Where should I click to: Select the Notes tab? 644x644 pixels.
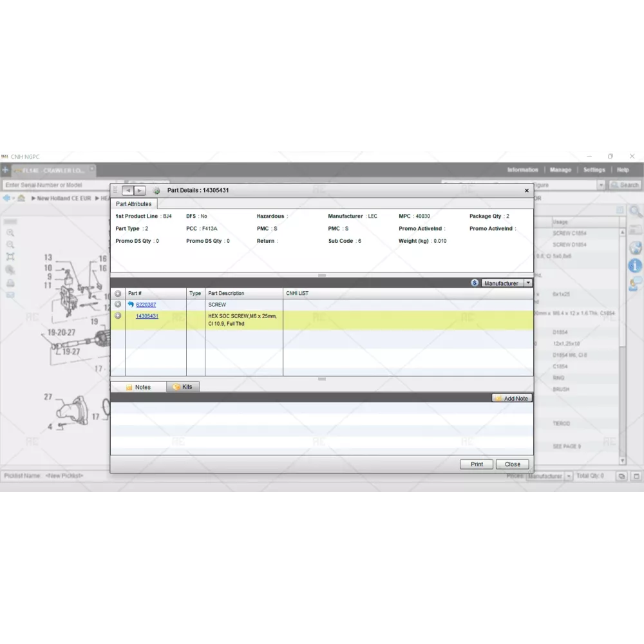tap(138, 387)
